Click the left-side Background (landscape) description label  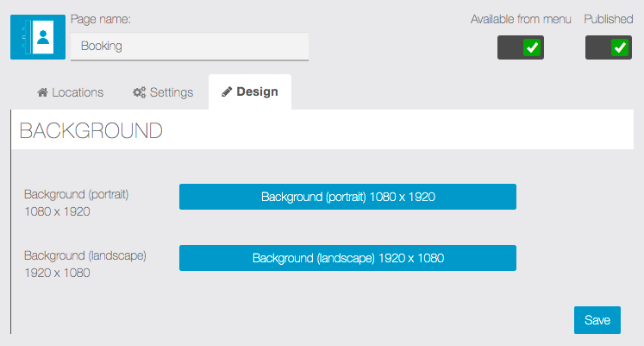click(85, 255)
